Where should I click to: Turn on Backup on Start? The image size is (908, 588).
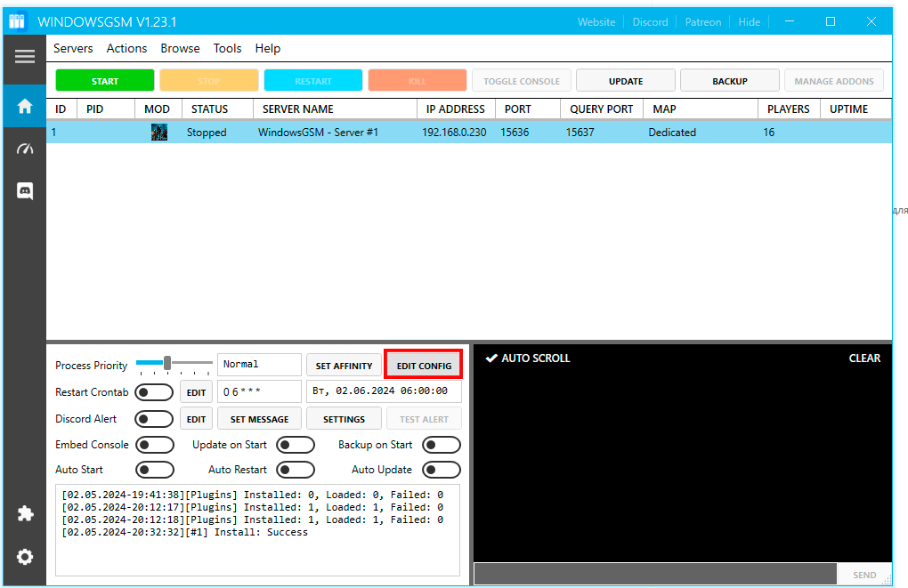click(442, 445)
